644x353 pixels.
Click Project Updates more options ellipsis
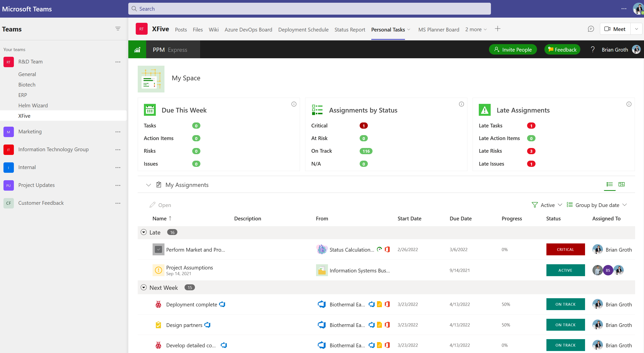118,185
